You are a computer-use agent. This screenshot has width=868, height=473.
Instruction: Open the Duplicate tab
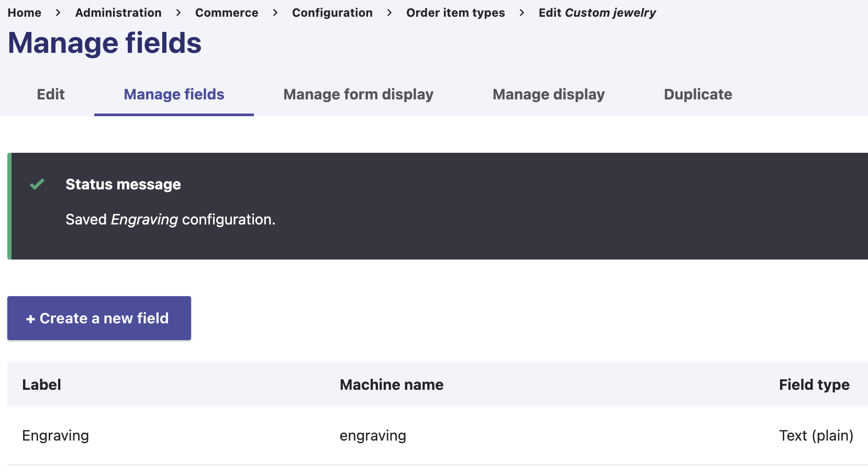coord(698,94)
